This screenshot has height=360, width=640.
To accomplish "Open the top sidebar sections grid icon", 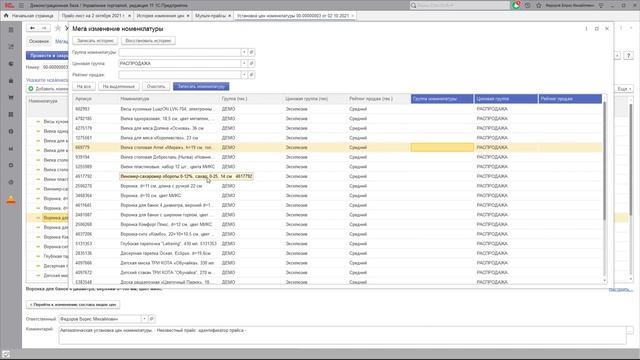I will pos(11,30).
